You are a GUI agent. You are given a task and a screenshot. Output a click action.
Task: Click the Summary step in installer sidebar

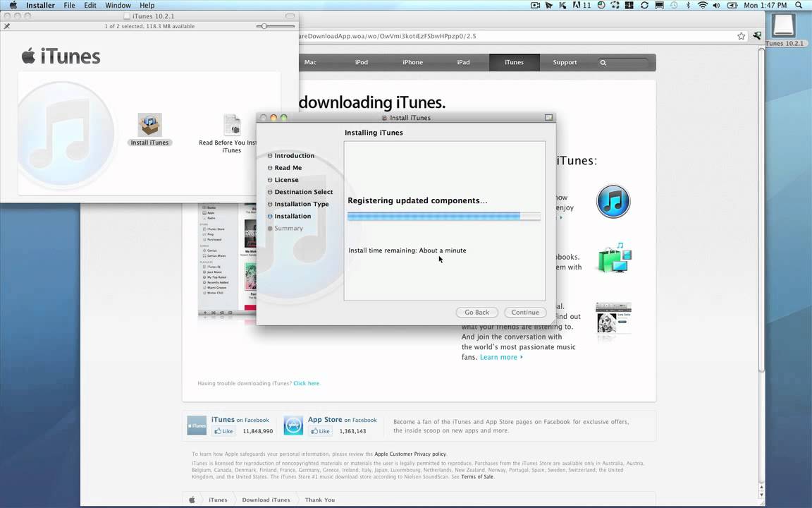[288, 228]
